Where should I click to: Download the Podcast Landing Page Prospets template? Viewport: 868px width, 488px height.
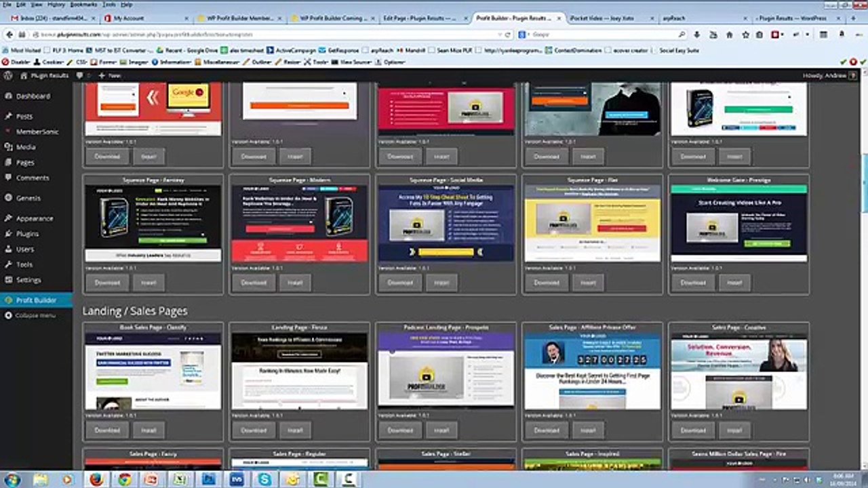(x=400, y=430)
